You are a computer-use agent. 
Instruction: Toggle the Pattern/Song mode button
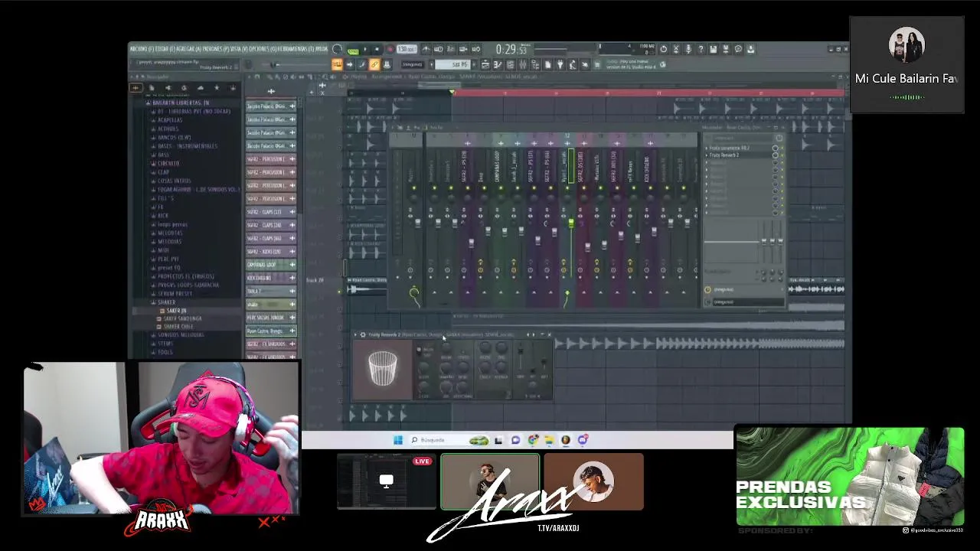coord(354,49)
